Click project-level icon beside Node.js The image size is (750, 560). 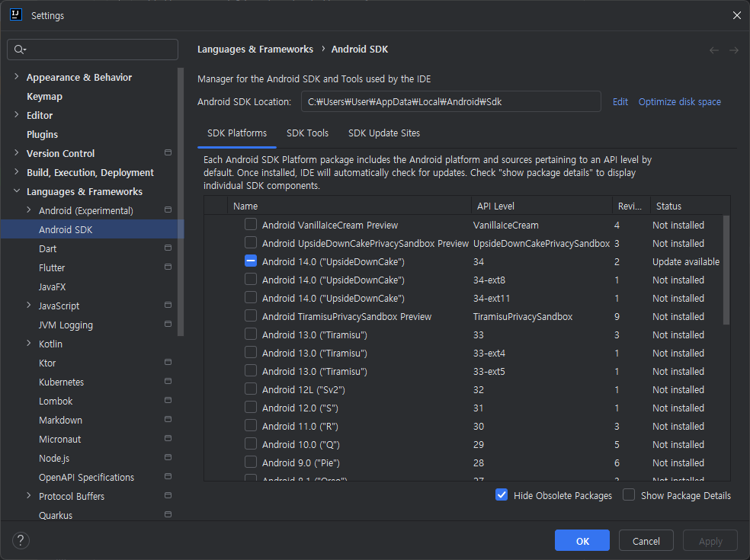click(x=168, y=457)
